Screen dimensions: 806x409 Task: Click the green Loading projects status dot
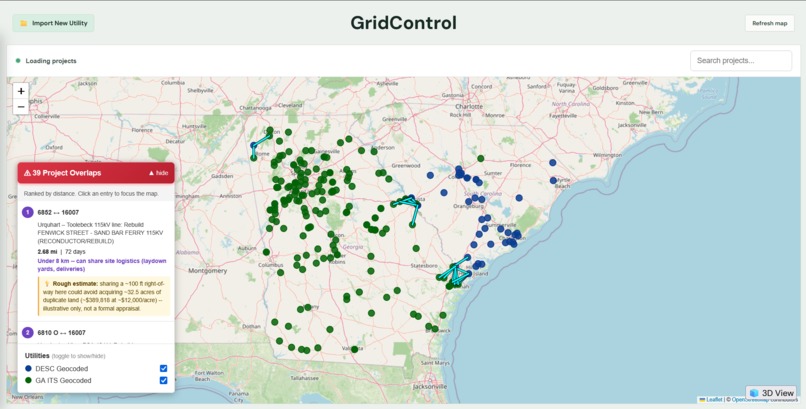click(x=18, y=61)
